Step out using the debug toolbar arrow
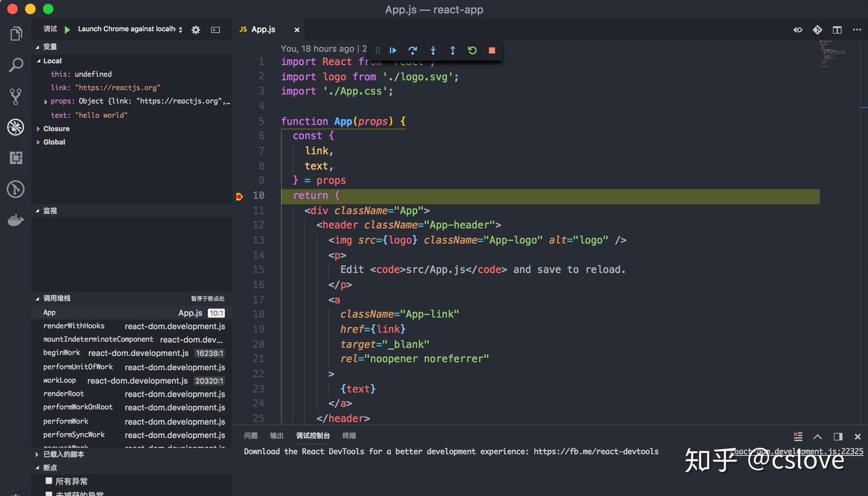The height and width of the screenshot is (496, 868). point(453,51)
